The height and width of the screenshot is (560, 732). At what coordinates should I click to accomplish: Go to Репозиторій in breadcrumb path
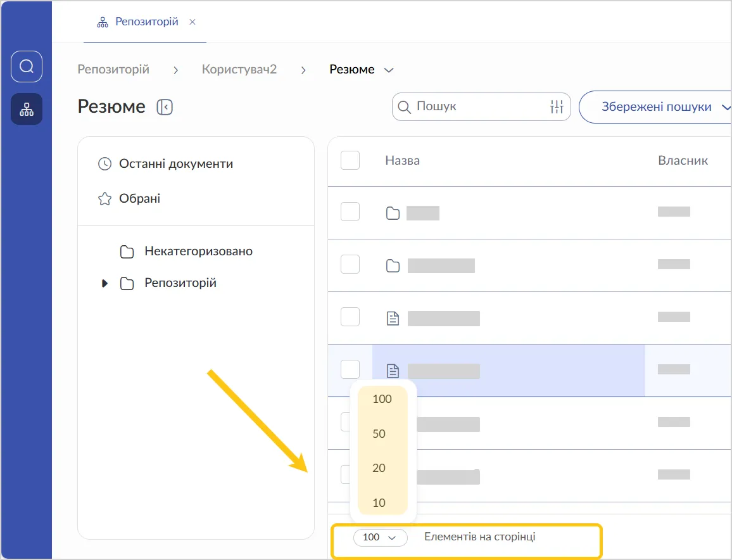[113, 70]
